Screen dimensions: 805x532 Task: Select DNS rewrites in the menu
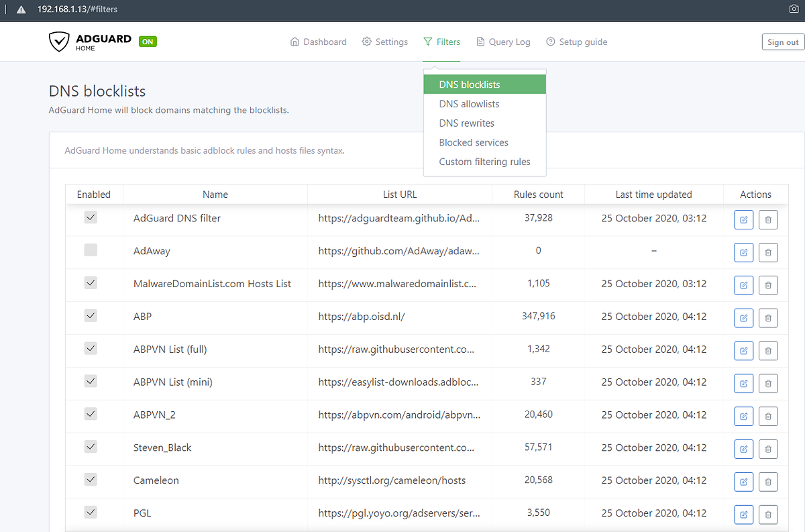(485, 123)
